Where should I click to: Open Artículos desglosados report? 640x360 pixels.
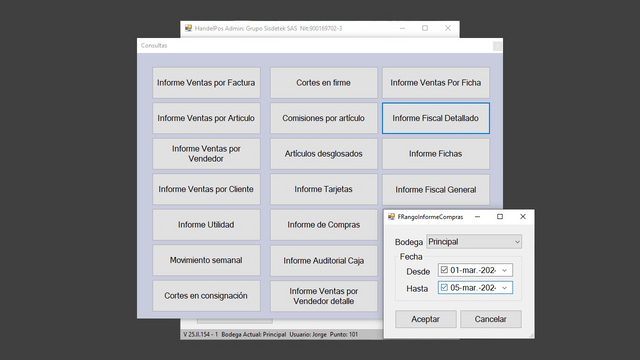(x=324, y=154)
